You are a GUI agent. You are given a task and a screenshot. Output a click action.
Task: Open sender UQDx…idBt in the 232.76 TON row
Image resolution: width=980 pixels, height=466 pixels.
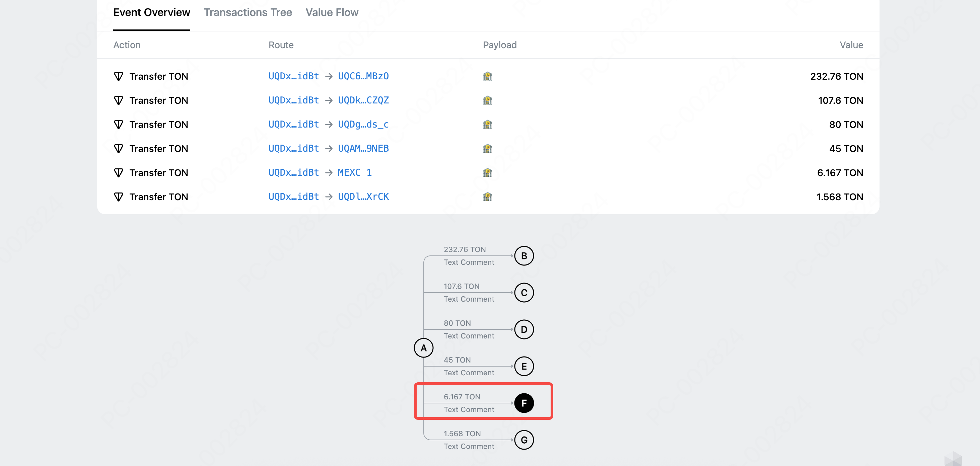(294, 76)
